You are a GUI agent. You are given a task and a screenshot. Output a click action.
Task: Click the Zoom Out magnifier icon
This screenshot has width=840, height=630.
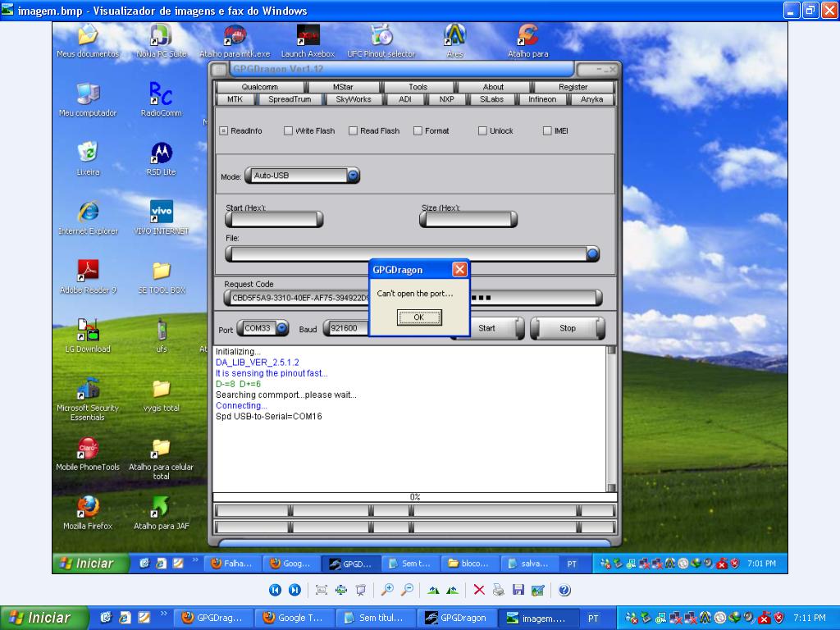point(407,590)
